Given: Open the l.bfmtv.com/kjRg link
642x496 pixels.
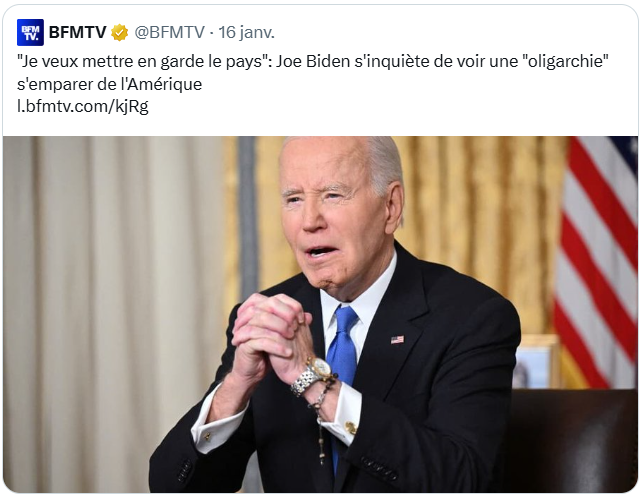Looking at the screenshot, I should [83, 106].
